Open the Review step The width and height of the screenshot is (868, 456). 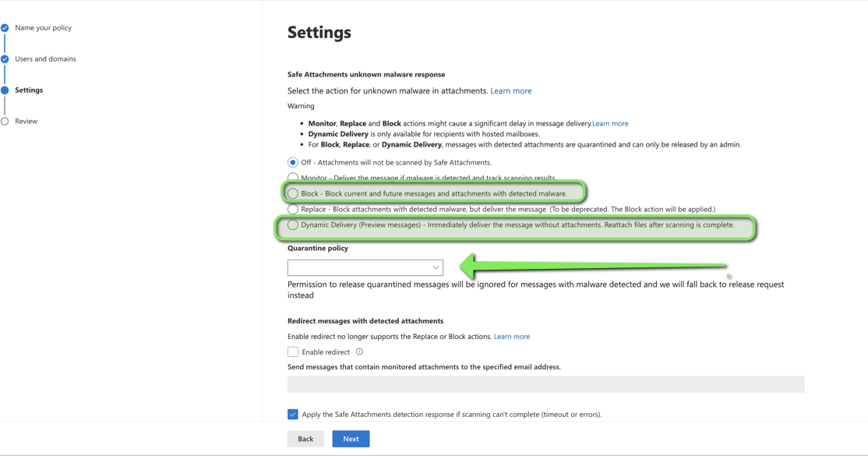[x=26, y=121]
